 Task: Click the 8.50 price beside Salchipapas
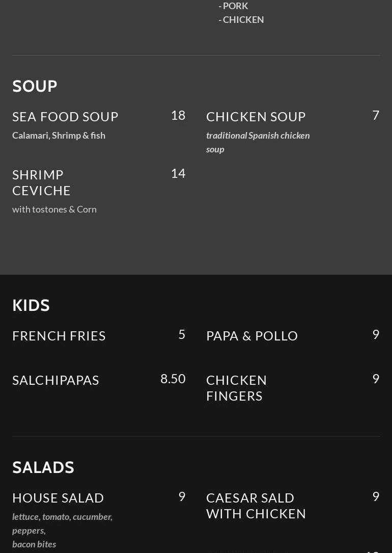173,379
